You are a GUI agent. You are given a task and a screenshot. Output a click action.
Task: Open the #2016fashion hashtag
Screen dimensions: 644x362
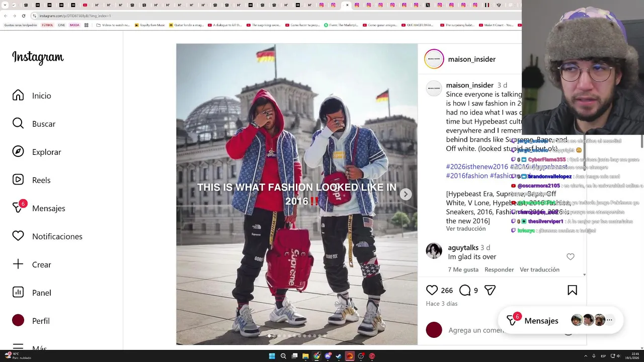tap(467, 175)
